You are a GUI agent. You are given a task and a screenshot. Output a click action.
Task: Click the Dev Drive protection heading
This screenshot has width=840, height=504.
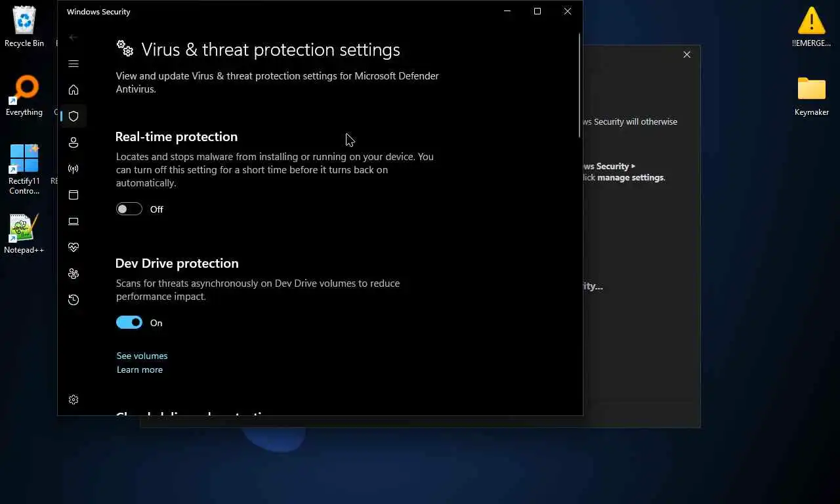click(177, 263)
